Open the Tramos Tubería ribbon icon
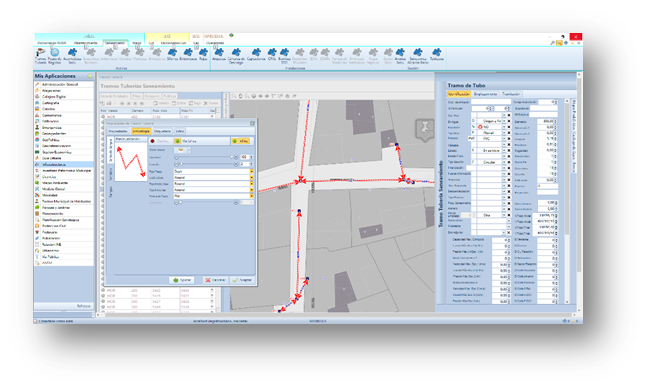Viewport: 648px width, 389px height. tap(40, 56)
